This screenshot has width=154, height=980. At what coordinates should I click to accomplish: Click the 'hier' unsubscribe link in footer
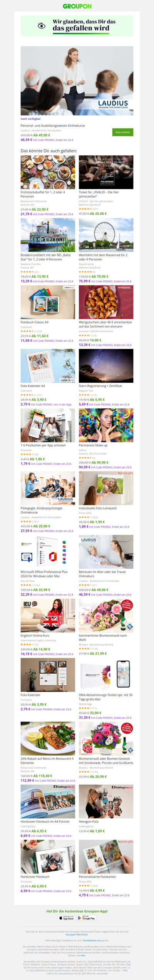pos(83,955)
